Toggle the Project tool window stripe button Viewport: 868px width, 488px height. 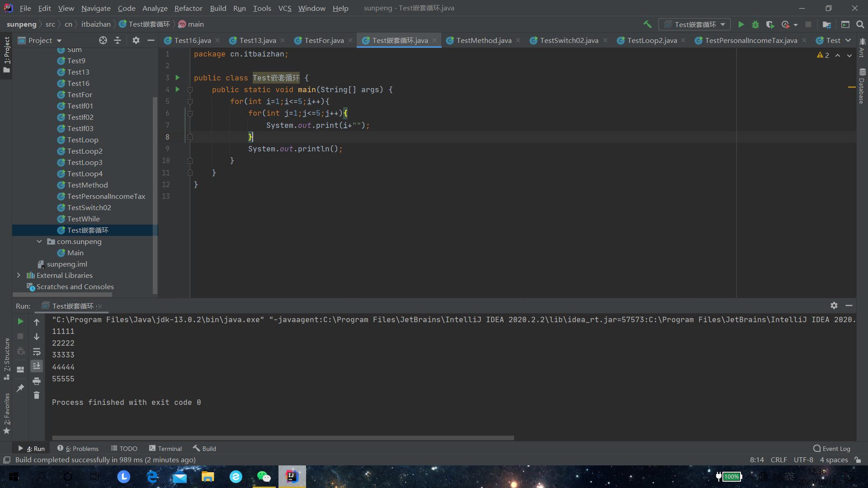click(6, 55)
